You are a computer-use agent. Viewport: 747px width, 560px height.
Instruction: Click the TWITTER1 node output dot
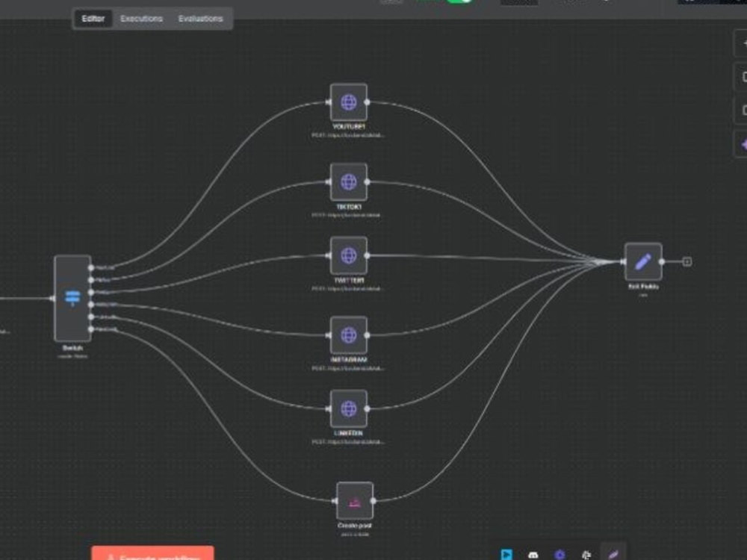point(367,255)
